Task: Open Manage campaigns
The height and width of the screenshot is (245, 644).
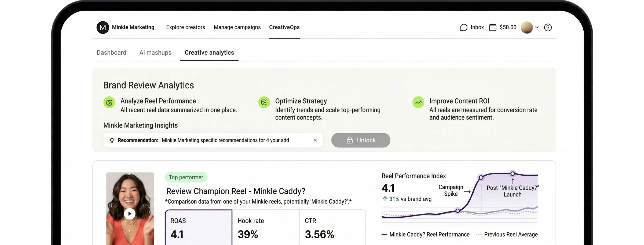Action: [237, 27]
